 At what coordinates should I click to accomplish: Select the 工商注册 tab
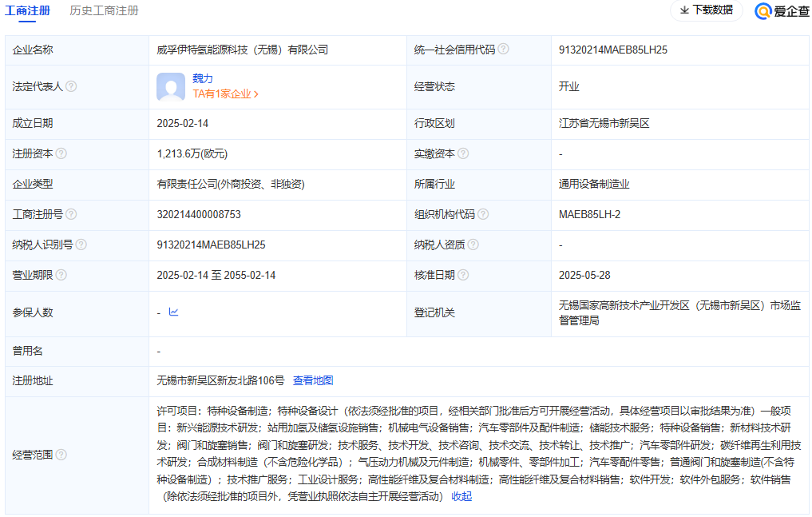(x=27, y=10)
